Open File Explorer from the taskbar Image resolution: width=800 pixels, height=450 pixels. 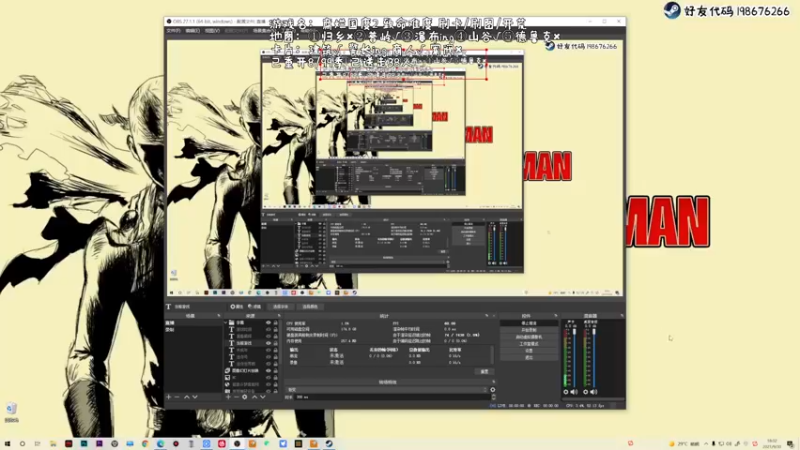click(53, 444)
